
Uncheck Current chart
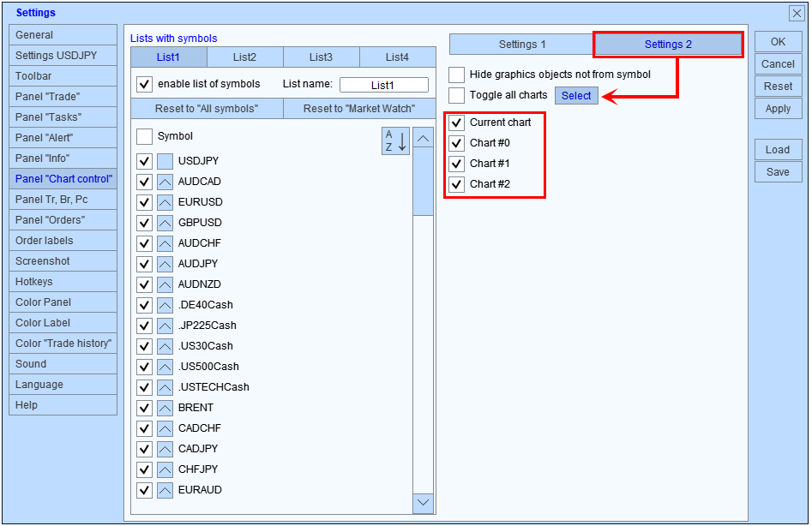pos(456,123)
